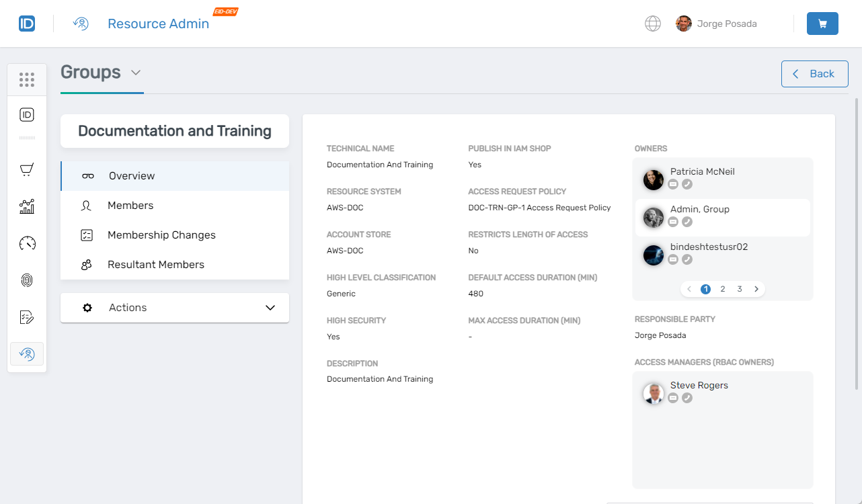Click the globe language icon in header
The height and width of the screenshot is (504, 862).
point(652,24)
